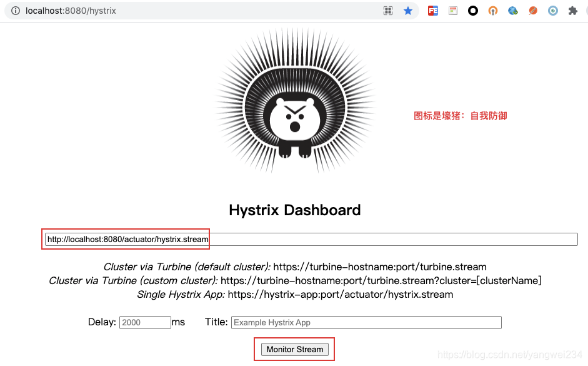Viewport: 588px width, 366px height.
Task: Click the 'Hystrix Dashboard' heading
Action: (x=295, y=210)
